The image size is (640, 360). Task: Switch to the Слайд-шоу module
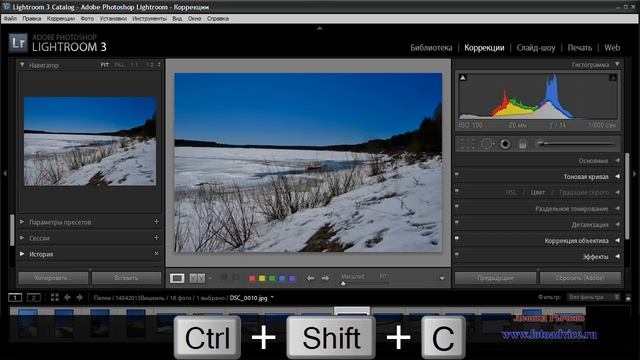(x=536, y=48)
